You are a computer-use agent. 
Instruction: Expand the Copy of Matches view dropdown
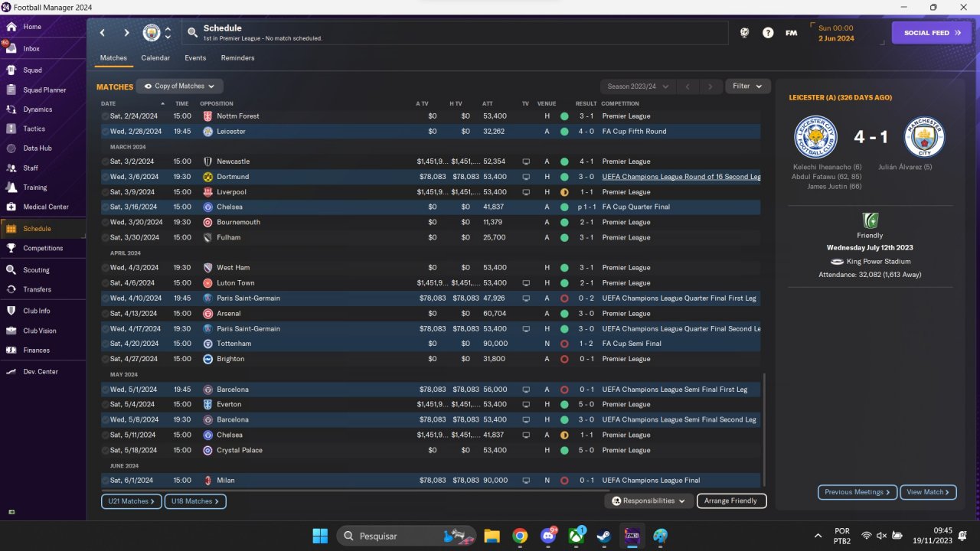click(x=180, y=86)
